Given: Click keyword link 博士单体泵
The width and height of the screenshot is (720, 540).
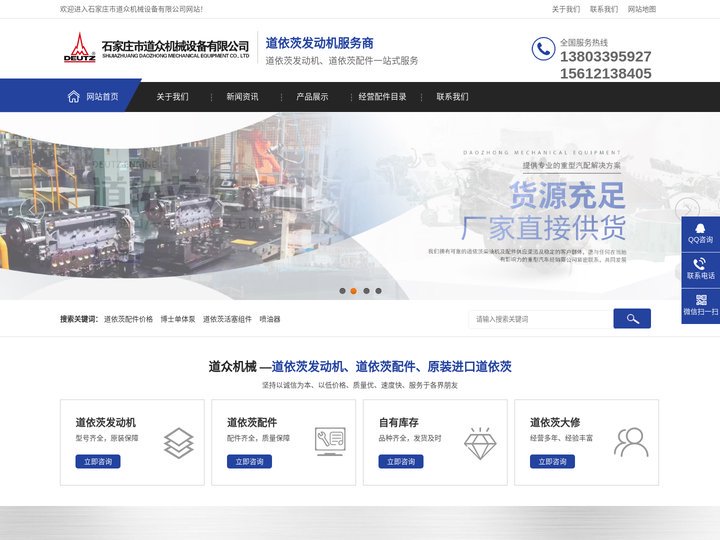Looking at the screenshot, I should pyautogui.click(x=178, y=319).
